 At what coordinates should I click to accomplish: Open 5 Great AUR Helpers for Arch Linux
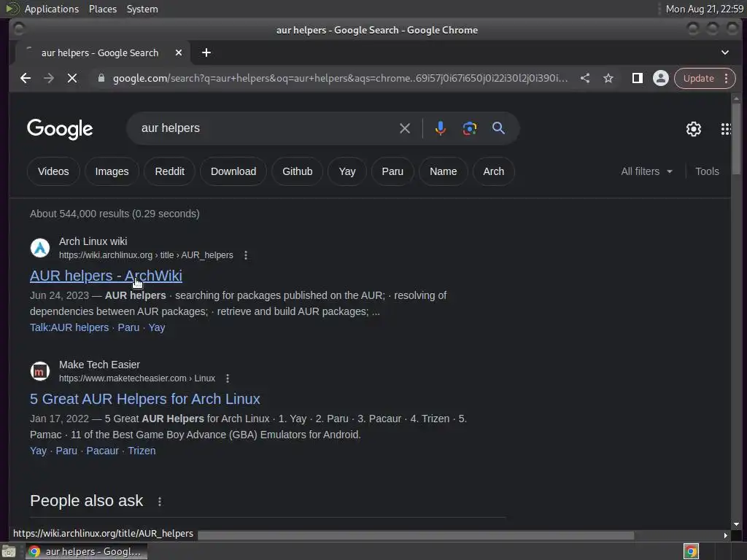[145, 399]
